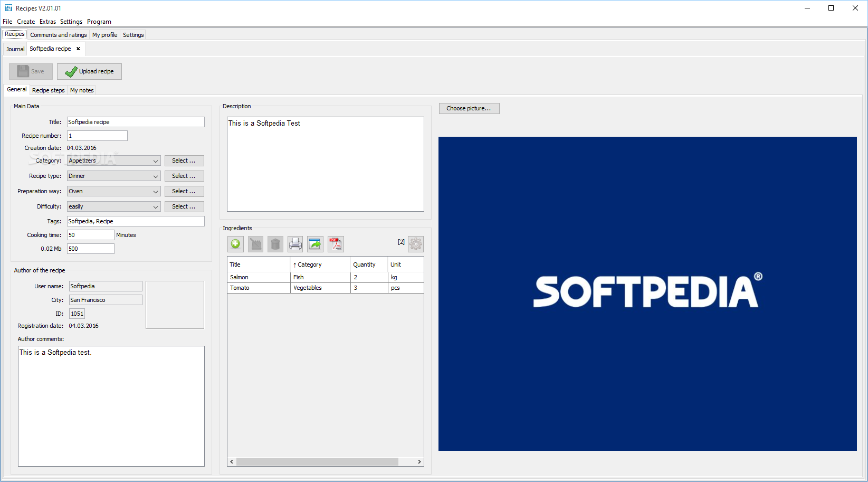The image size is (868, 482).
Task: Click the User name field
Action: tap(106, 286)
